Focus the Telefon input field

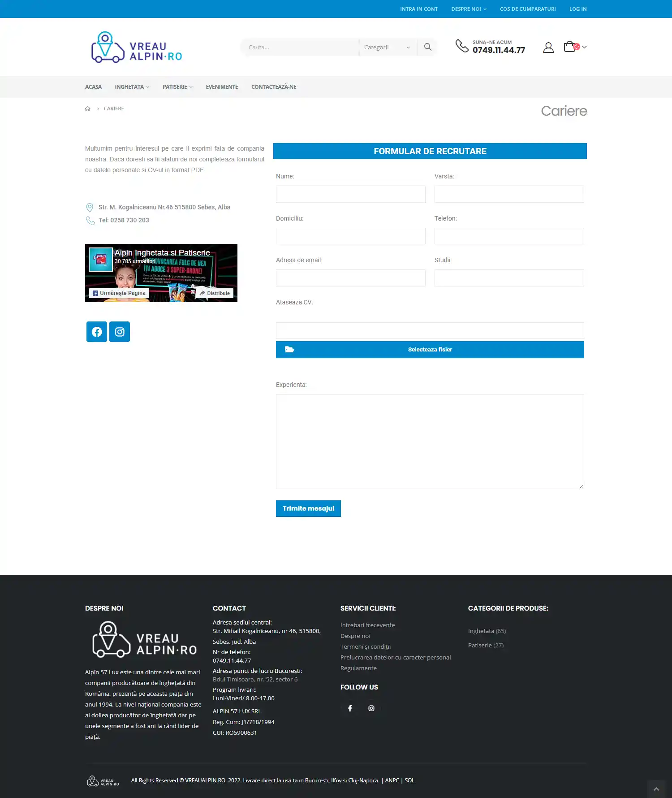509,236
